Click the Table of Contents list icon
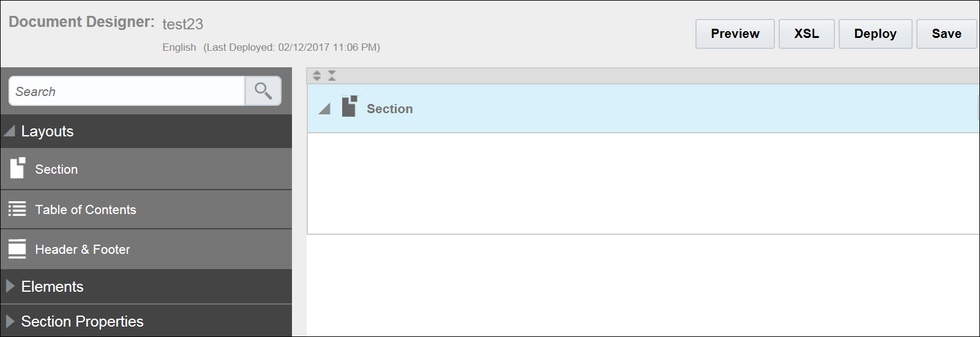This screenshot has height=337, width=980. click(x=17, y=209)
